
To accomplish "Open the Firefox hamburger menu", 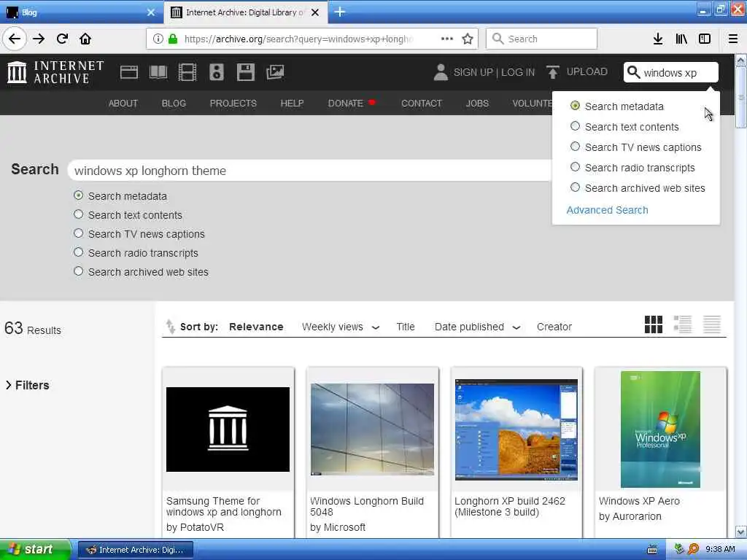I will [733, 39].
